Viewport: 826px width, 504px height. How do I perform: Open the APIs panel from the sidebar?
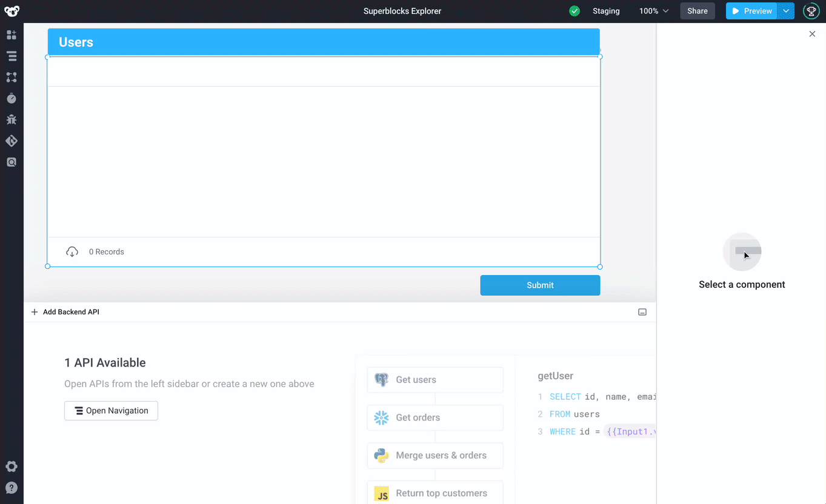coord(11,77)
